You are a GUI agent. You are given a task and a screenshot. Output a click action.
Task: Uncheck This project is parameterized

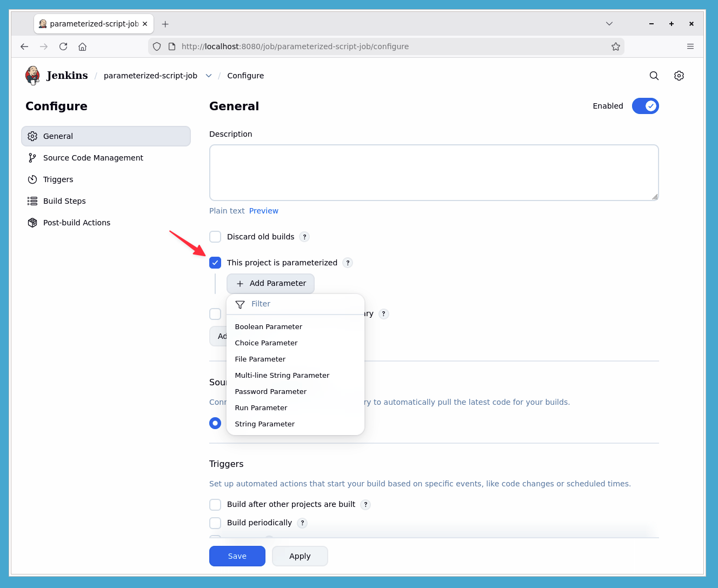coord(215,263)
